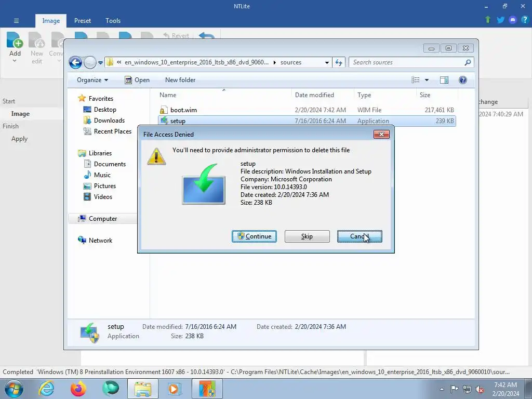
Task: Click the sources breadcrumb segment
Action: 291,62
